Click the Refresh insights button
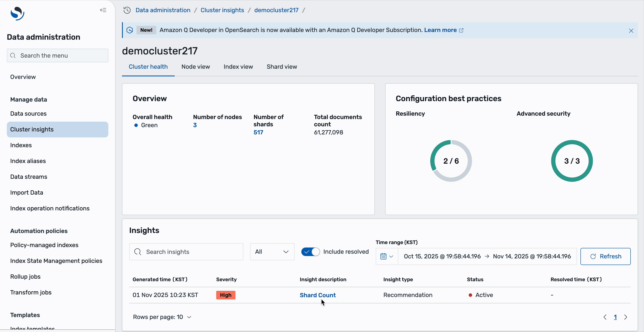Screen dimensions: 644x332 click(x=605, y=256)
